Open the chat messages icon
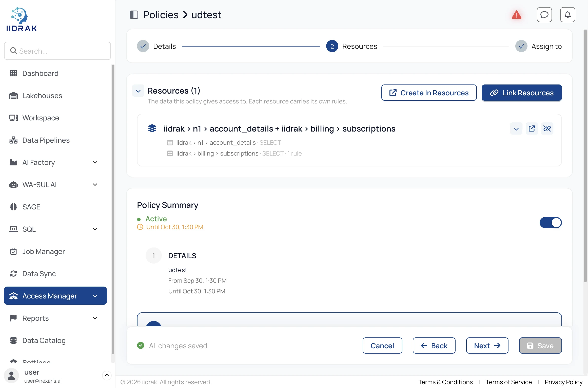 (x=544, y=15)
